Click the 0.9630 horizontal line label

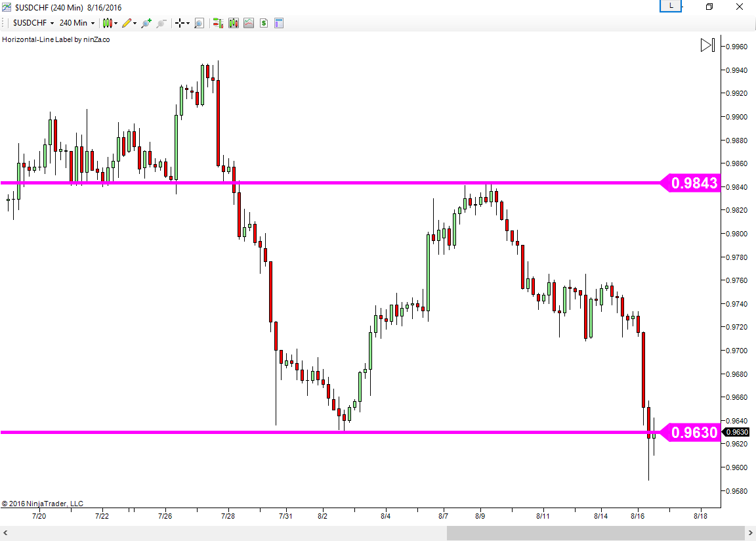[x=690, y=433]
